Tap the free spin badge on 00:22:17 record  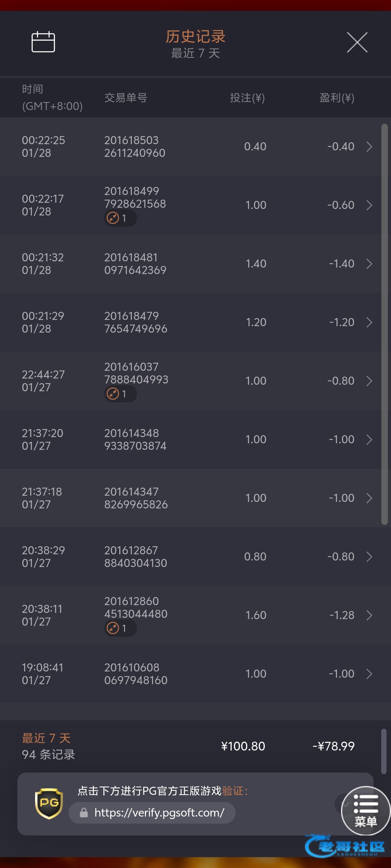[120, 218]
